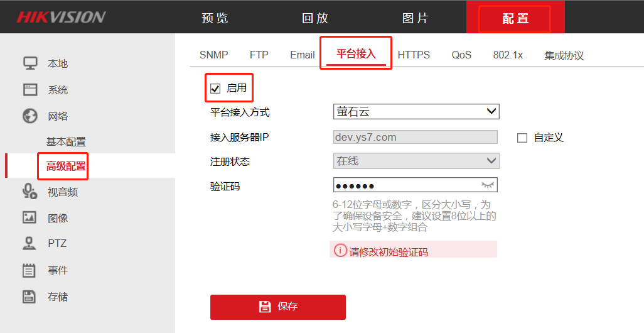The height and width of the screenshot is (333, 644).
Task: Open the 预览 top menu
Action: pyautogui.click(x=215, y=18)
